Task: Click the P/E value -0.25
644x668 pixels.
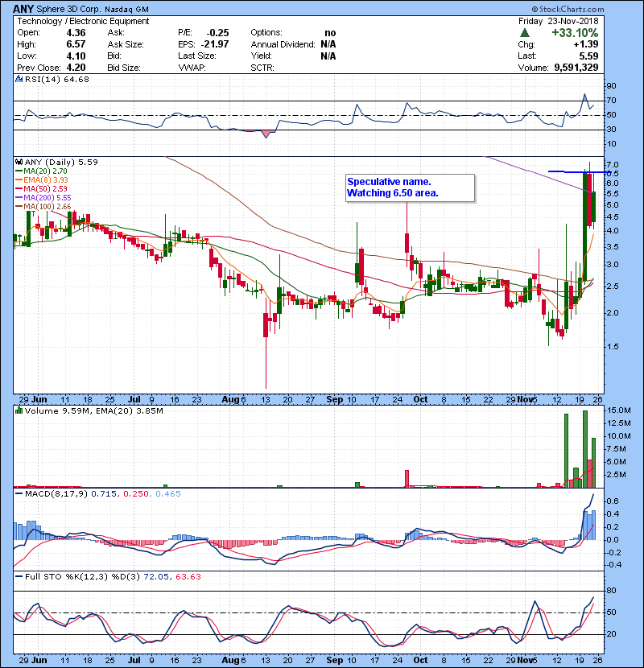Action: pos(218,33)
